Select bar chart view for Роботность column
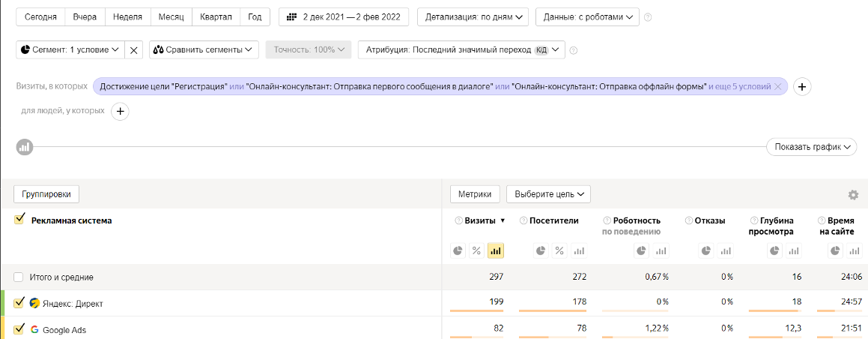The height and width of the screenshot is (339, 868). 661,251
